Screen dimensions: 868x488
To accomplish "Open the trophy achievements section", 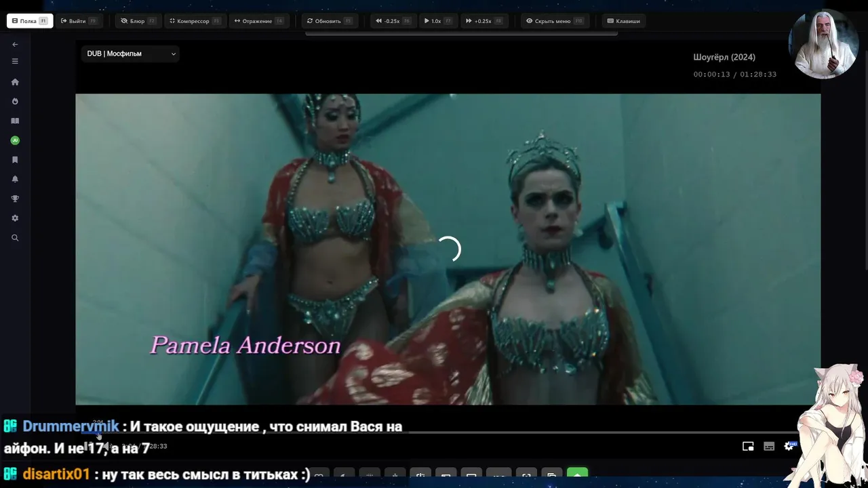I will point(15,199).
